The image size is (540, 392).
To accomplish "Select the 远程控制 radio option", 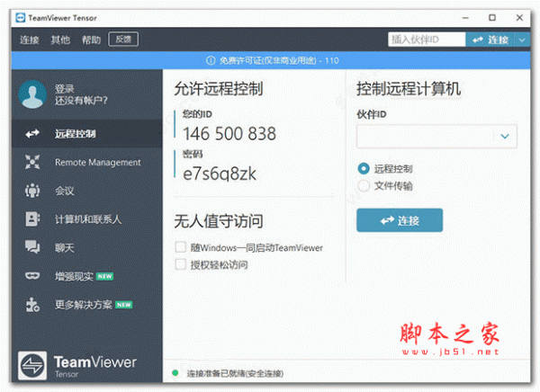I will pos(364,168).
